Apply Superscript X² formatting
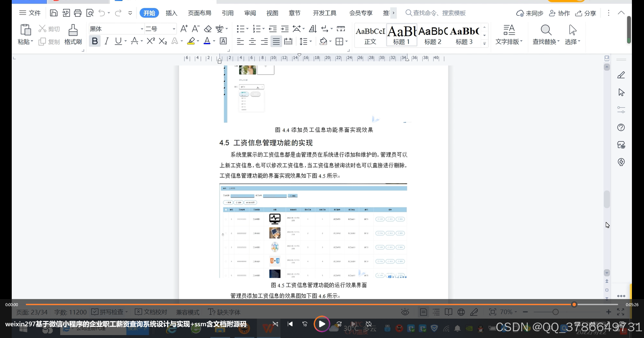The width and height of the screenshot is (644, 338). [151, 41]
